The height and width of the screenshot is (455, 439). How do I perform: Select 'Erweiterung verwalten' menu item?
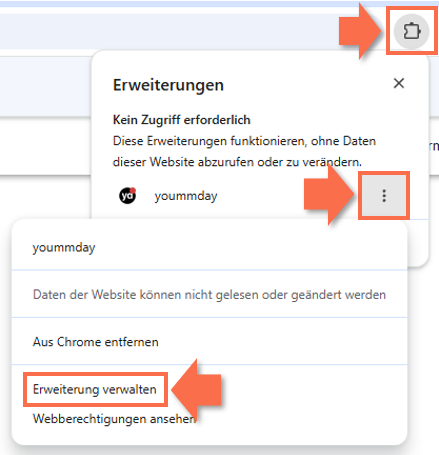click(95, 389)
